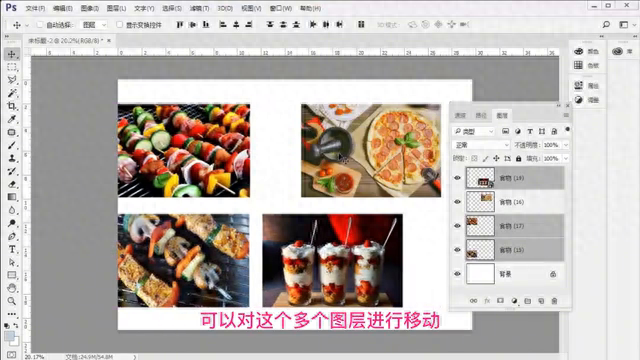Switch to the 路径 tab
This screenshot has height=360, width=640.
[x=481, y=116]
